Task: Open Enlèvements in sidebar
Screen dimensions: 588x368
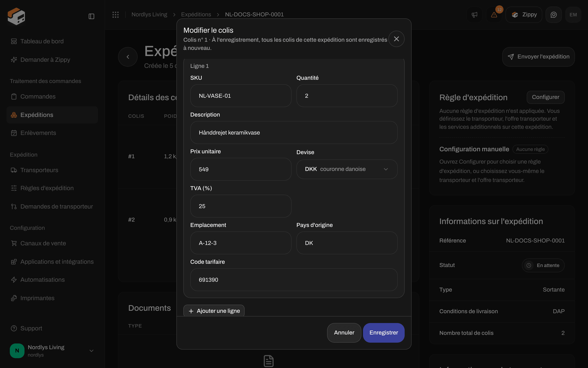Action: point(52,133)
